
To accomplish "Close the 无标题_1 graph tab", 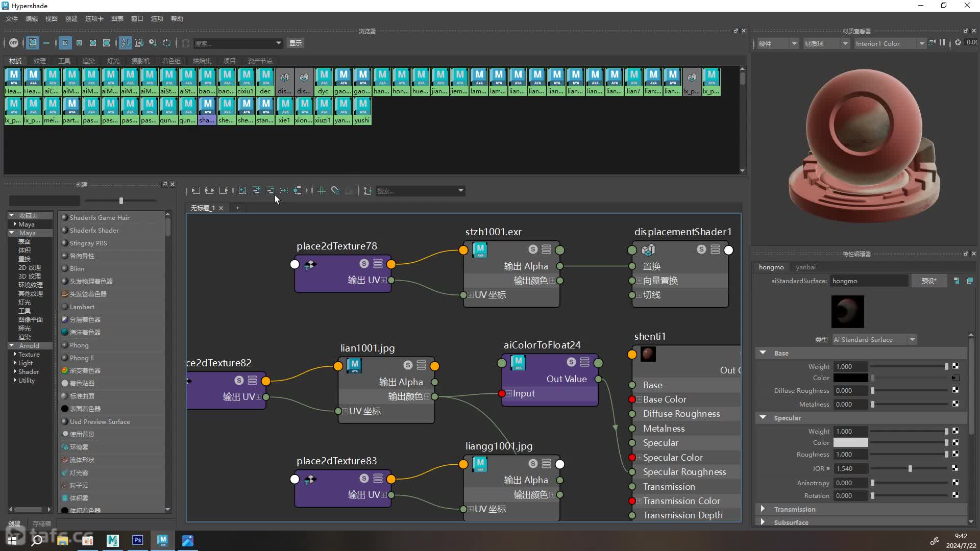I will click(x=221, y=208).
